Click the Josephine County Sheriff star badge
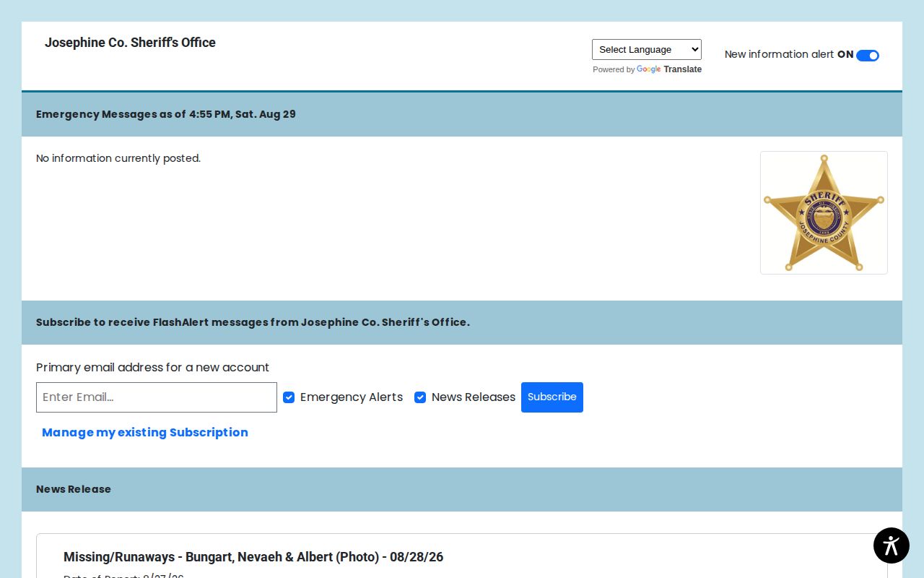This screenshot has width=924, height=578. click(824, 212)
